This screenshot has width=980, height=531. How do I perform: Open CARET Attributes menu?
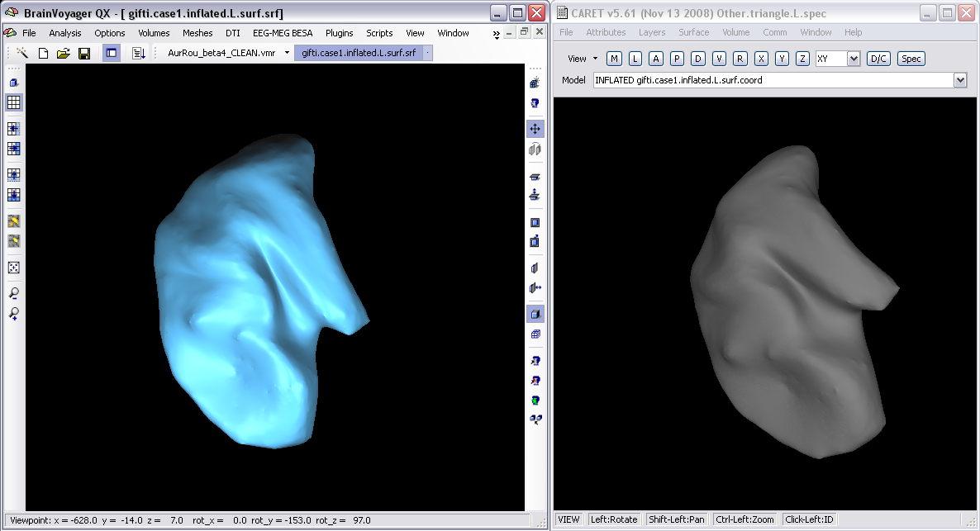606,32
